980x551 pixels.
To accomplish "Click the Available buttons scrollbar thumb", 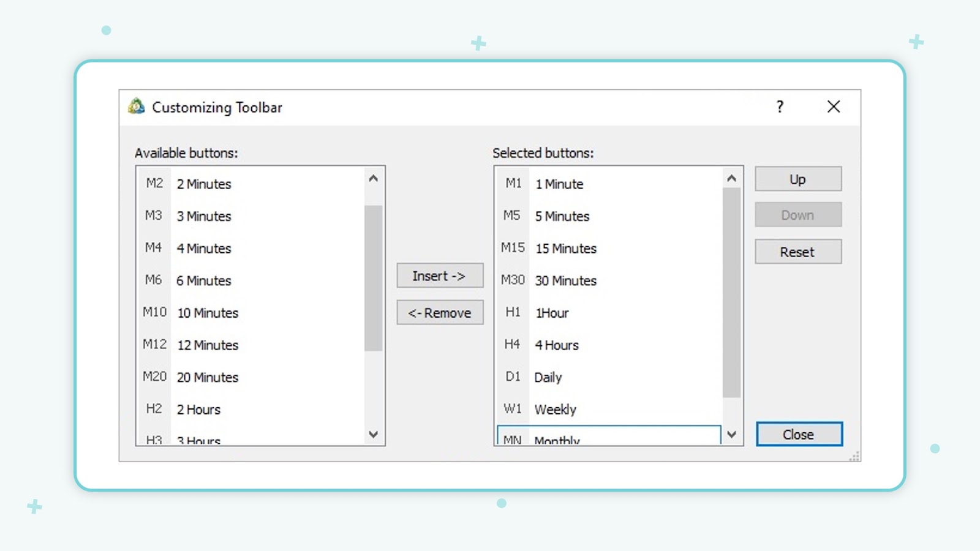I will (374, 278).
